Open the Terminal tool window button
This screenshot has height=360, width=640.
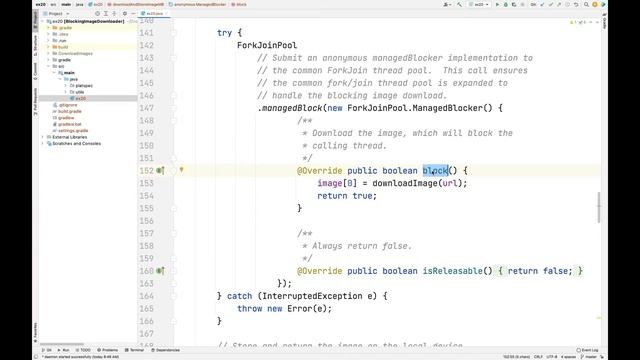pyautogui.click(x=134, y=350)
